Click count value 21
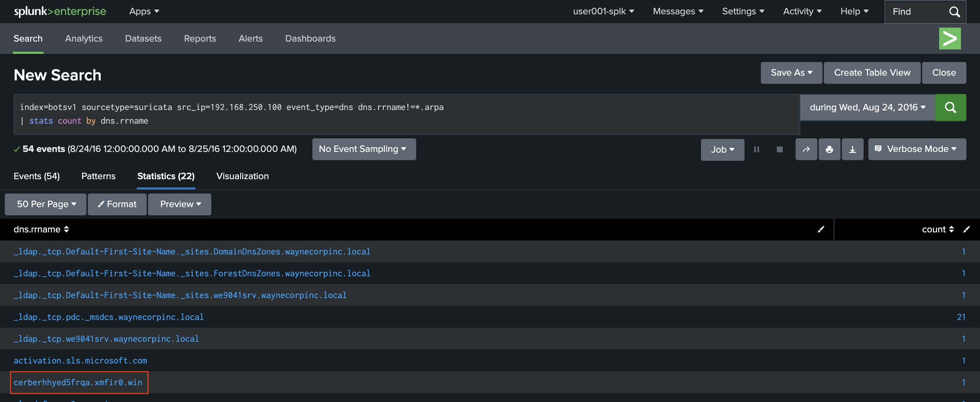Screen dimensions: 980x402 961,316
